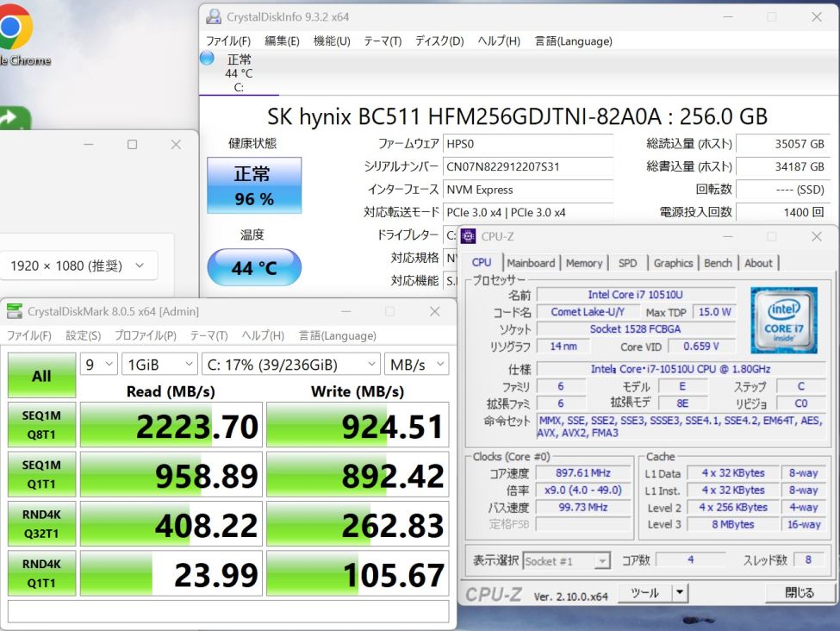Click the processor name Intel Core i7 10510U

[636, 294]
